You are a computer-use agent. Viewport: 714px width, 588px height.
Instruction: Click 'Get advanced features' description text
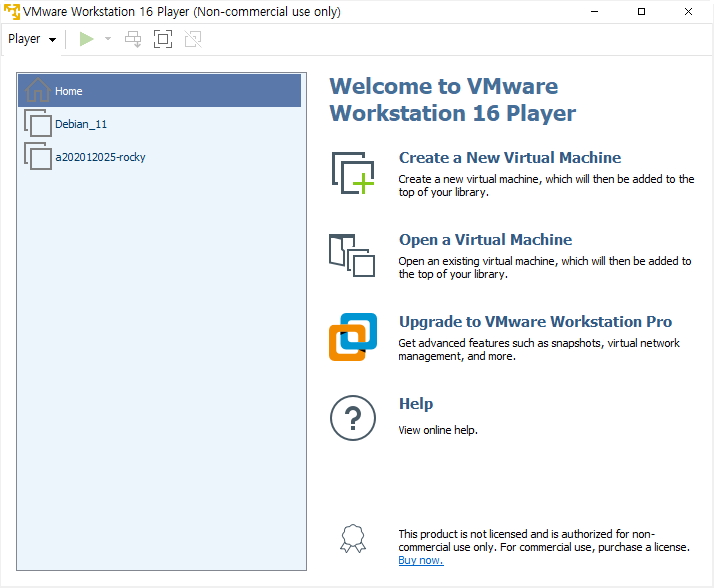[x=539, y=349]
